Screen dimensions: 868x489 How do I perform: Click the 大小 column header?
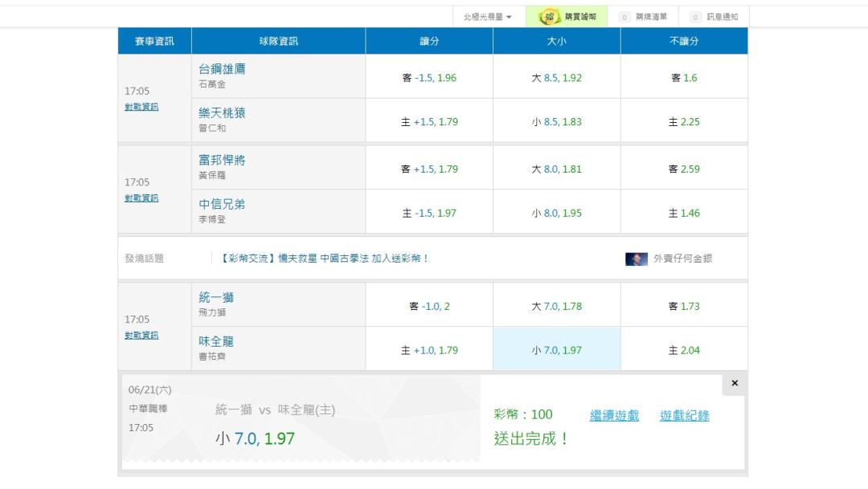556,41
